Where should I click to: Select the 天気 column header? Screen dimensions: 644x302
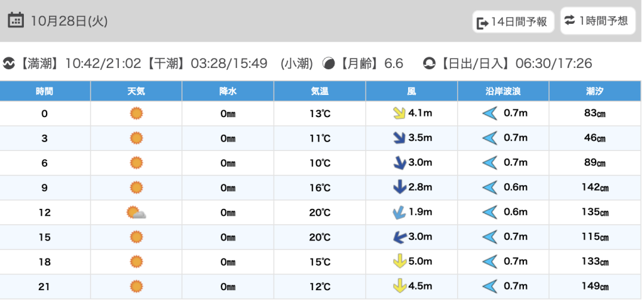click(136, 91)
